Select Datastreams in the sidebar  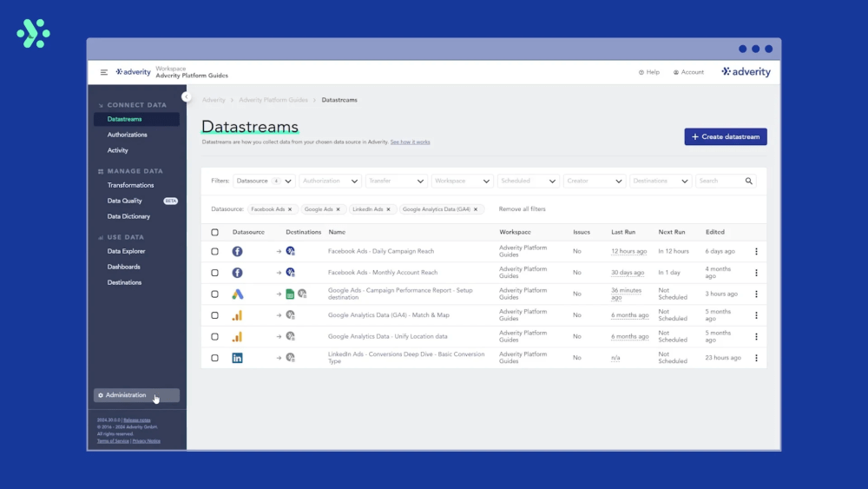136,119
